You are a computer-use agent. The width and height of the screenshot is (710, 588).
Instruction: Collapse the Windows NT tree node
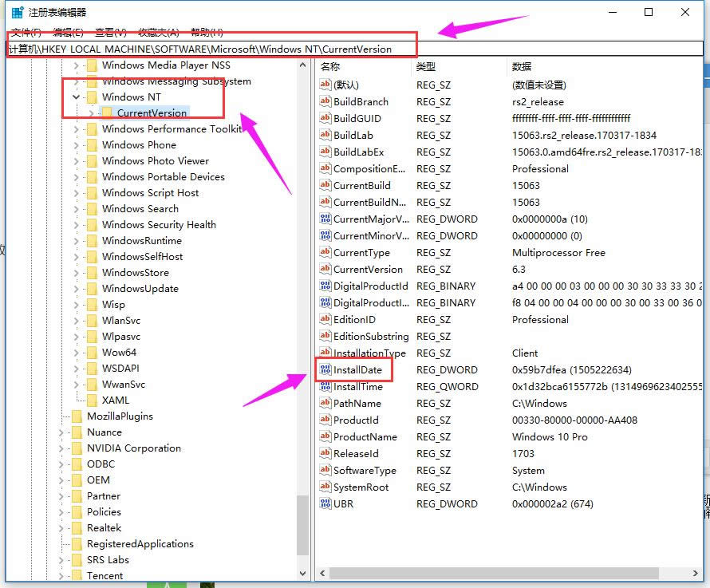tap(77, 97)
